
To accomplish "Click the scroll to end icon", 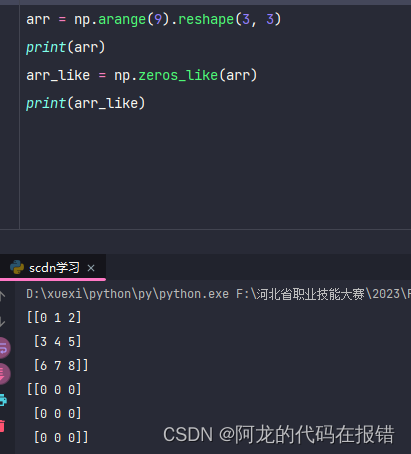I will 3,373.
